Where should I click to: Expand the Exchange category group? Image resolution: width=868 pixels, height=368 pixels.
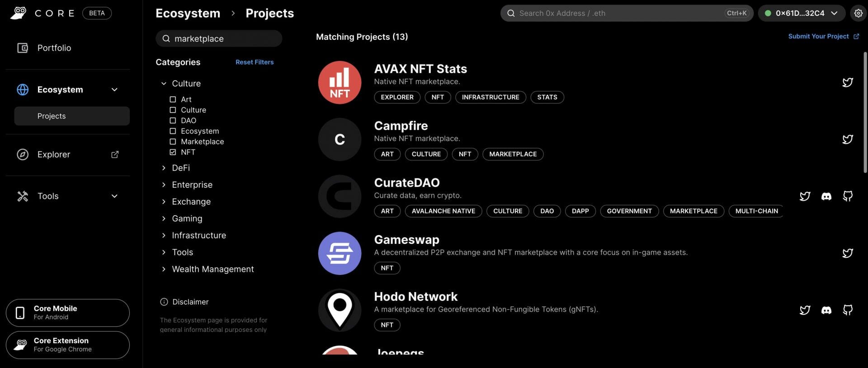164,201
